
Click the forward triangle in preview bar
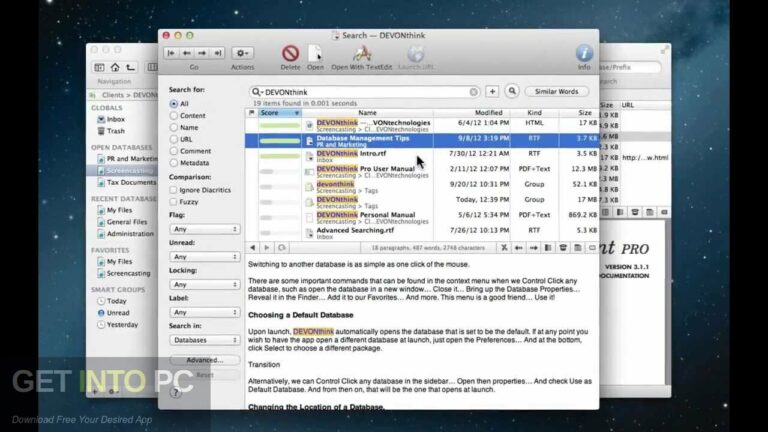267,248
